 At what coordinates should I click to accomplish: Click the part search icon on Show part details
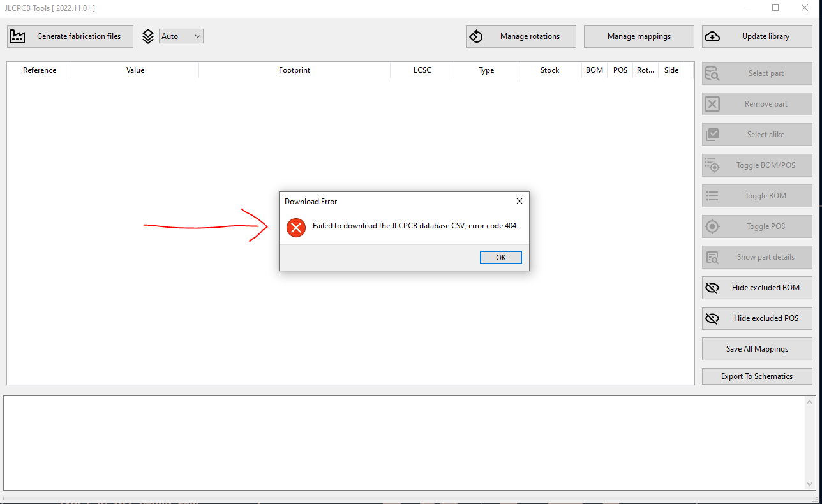pyautogui.click(x=713, y=256)
